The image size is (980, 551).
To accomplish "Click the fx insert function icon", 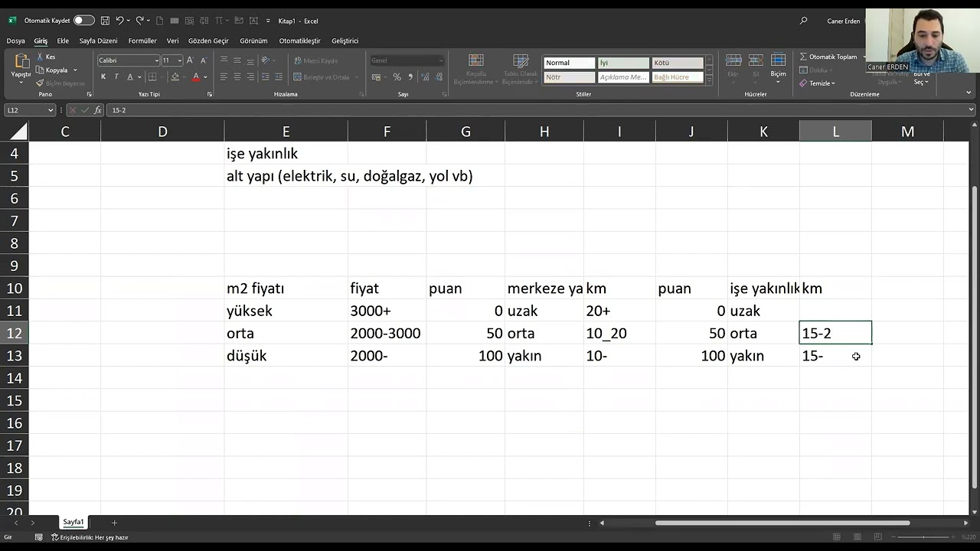I will [x=97, y=110].
